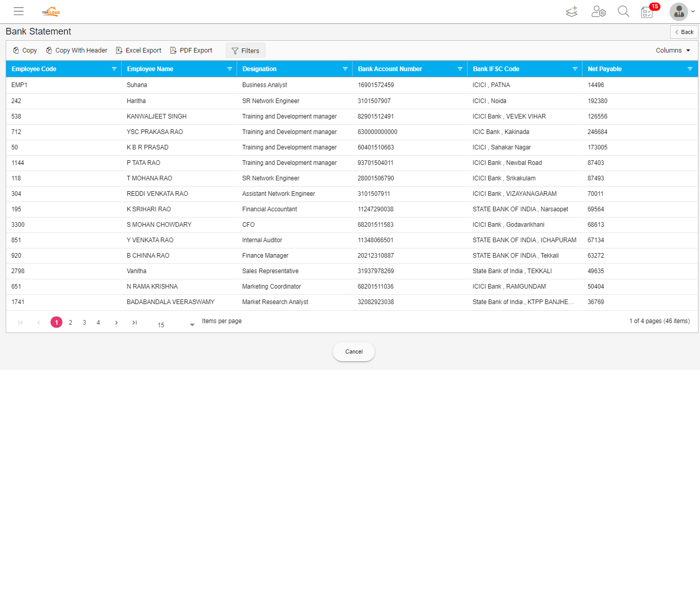700x604 pixels.
Task: Select net payable value 36769
Action: coord(596,302)
